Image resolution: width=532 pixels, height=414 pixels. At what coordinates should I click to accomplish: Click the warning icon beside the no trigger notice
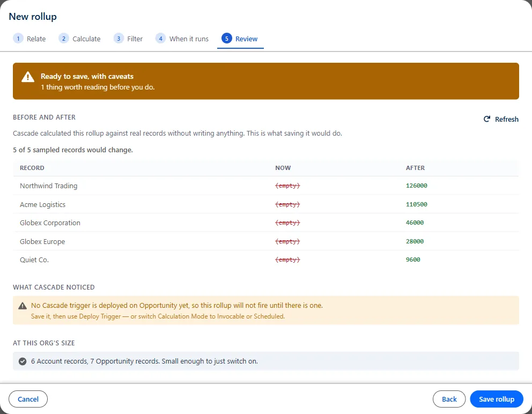[23, 306]
